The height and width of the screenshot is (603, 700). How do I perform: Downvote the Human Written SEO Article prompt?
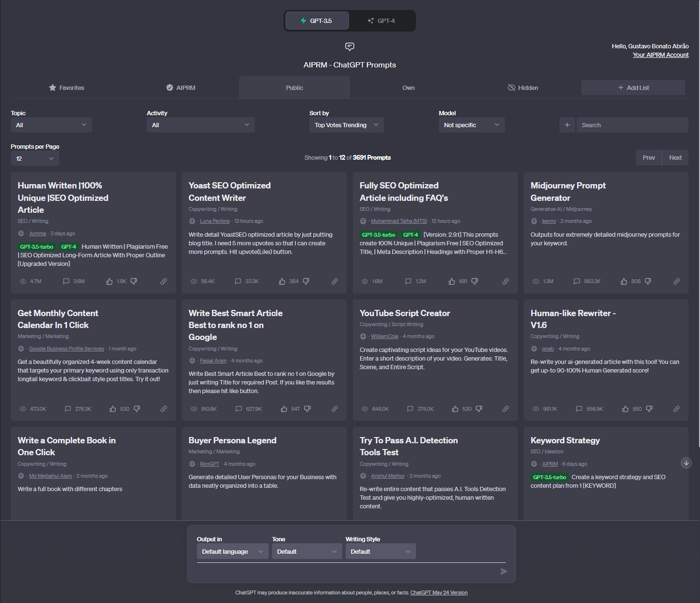(134, 281)
